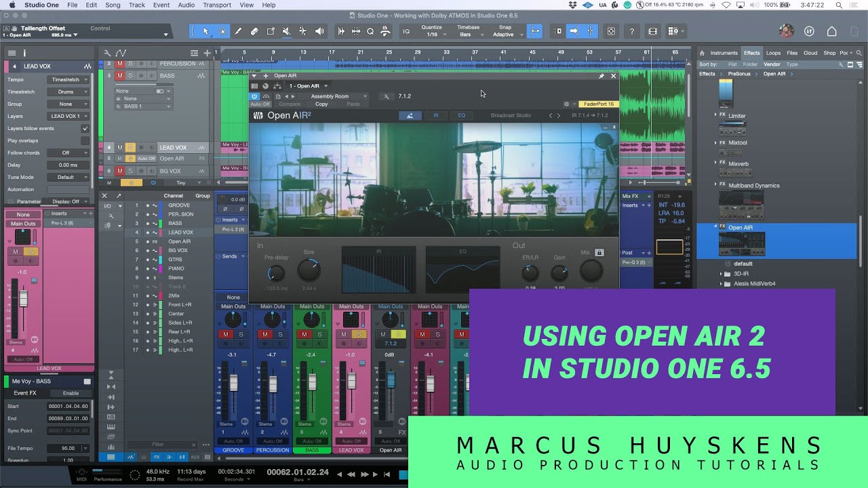
Task: Select the Arrow tool in the toolbar
Action: (x=205, y=31)
